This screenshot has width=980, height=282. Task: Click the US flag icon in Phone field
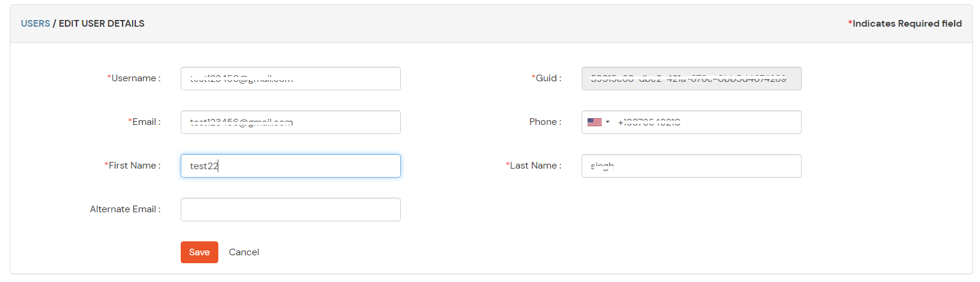[594, 122]
